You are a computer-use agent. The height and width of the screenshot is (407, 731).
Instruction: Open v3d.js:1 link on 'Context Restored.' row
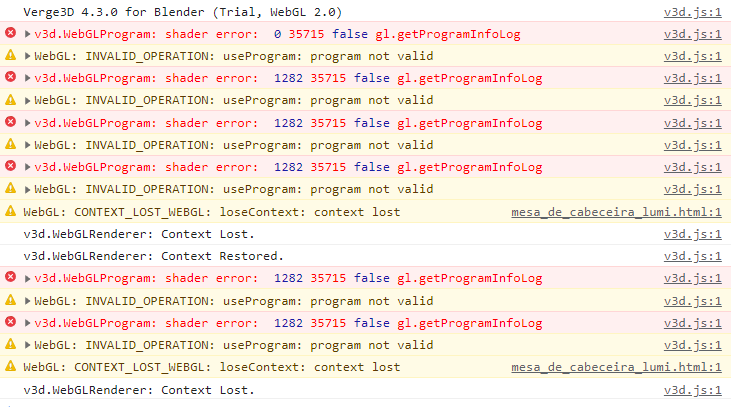pos(692,256)
